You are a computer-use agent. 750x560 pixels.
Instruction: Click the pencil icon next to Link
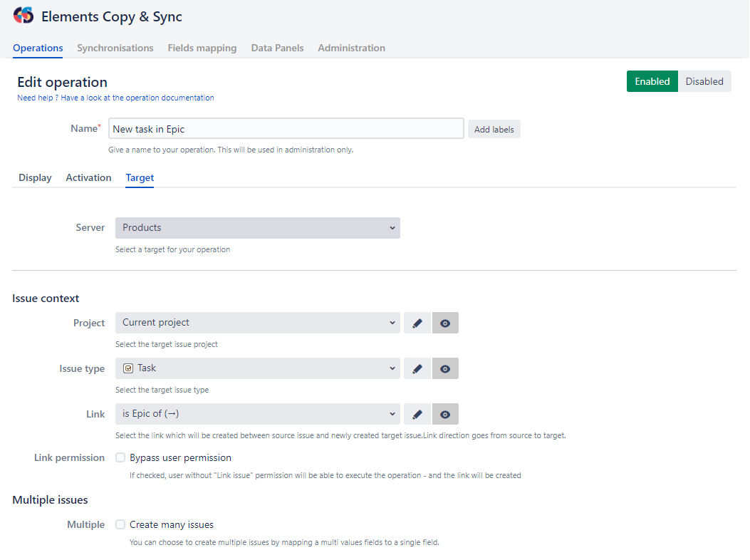pos(417,414)
